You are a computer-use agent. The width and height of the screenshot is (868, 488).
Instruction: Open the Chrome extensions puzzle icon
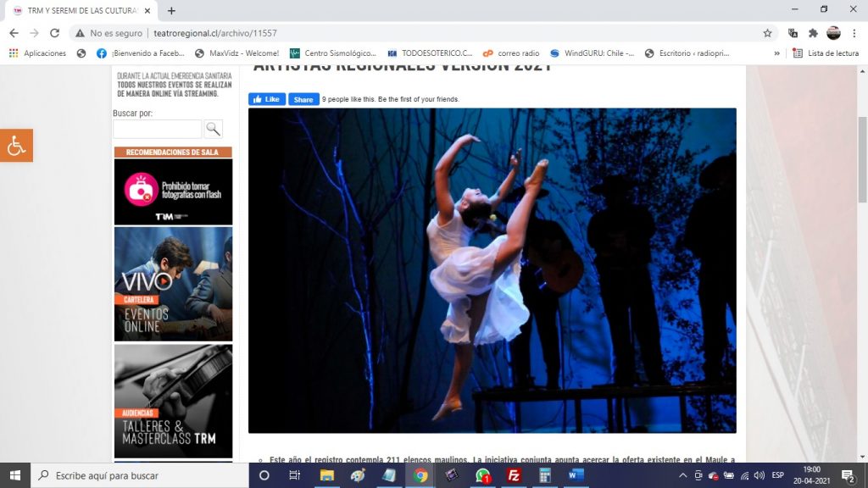click(x=813, y=33)
